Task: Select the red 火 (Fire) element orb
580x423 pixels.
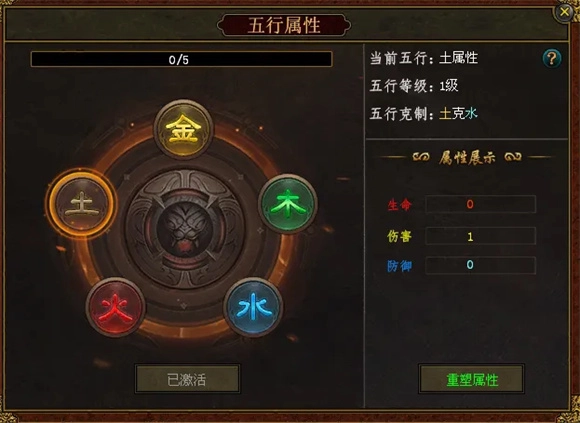Action: point(115,307)
